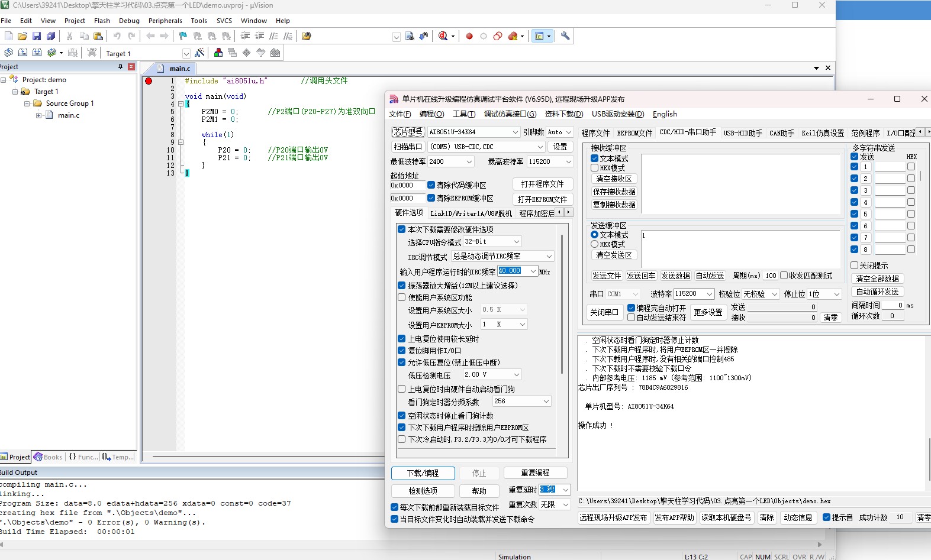Toggle a bookmark with the flag icon

coord(183,36)
